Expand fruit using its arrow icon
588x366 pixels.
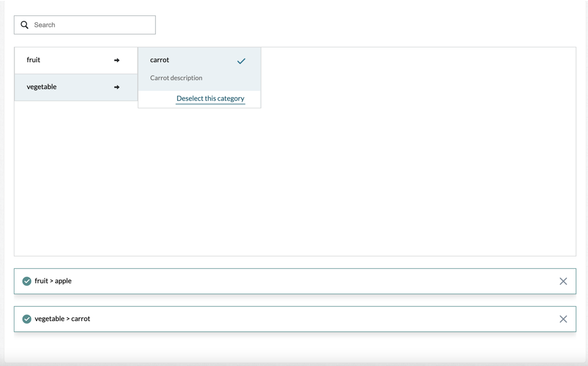[117, 60]
